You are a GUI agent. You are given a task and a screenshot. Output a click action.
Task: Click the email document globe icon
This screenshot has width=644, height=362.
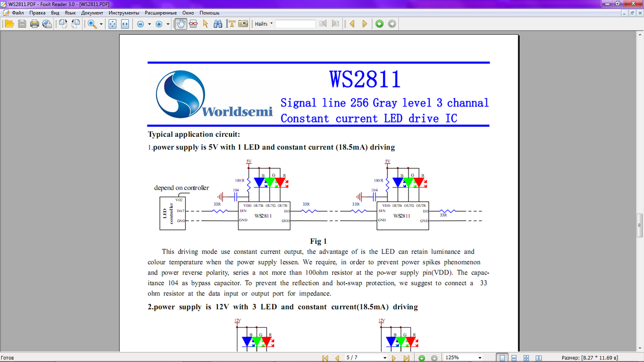coord(47,24)
